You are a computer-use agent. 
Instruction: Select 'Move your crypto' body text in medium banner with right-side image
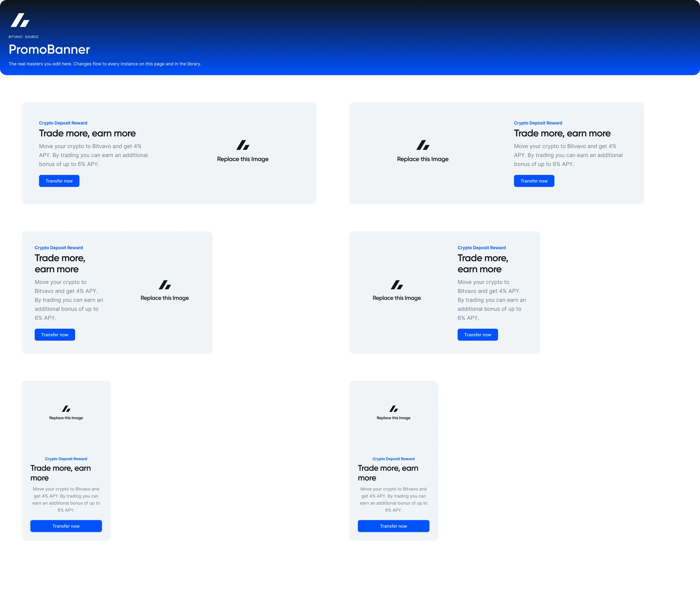pyautogui.click(x=69, y=300)
